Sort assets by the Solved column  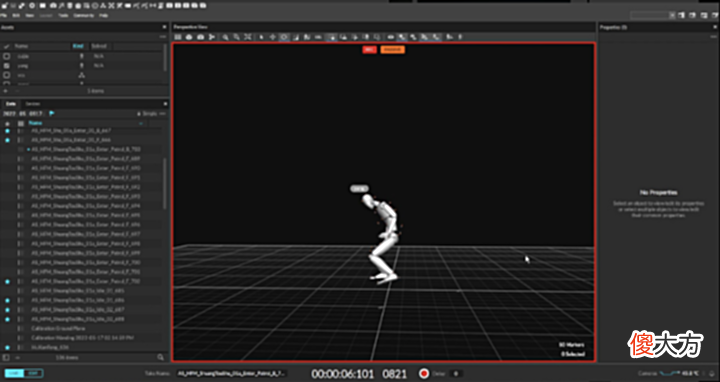[99, 46]
